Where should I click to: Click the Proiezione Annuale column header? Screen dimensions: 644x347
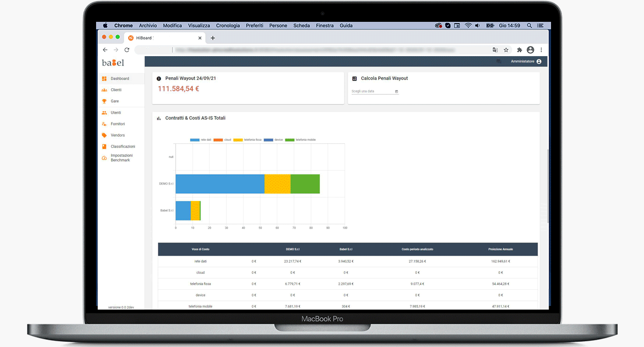501,249
